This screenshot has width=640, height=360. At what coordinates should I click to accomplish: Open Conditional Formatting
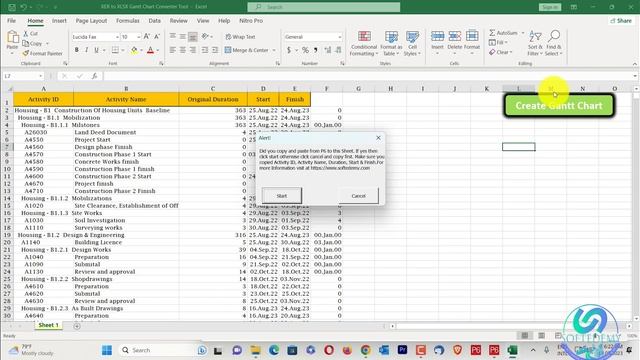364,43
